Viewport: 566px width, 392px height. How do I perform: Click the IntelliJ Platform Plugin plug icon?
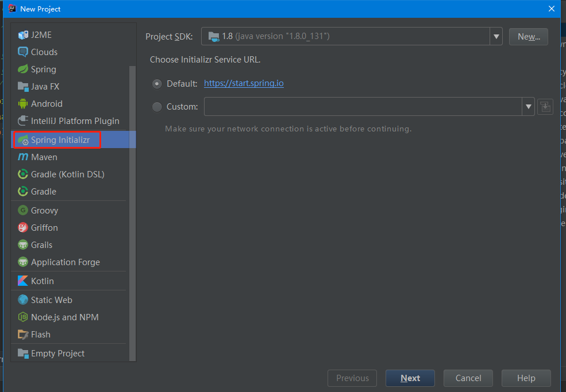(23, 121)
